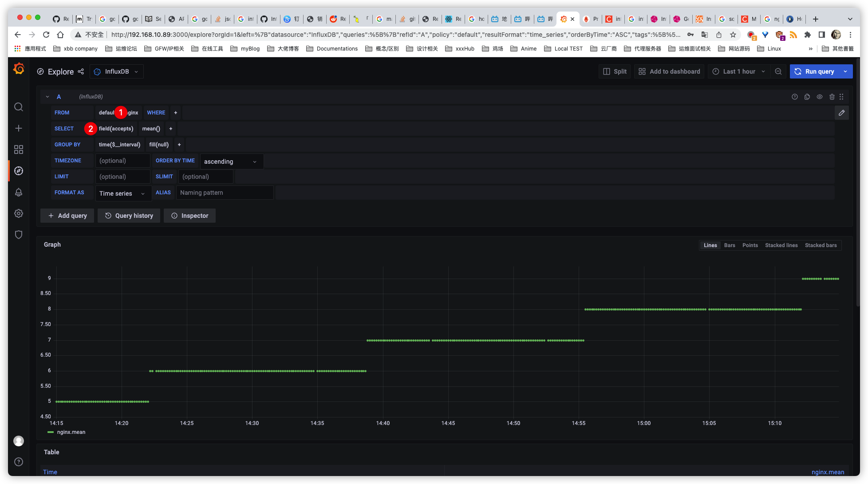Click the Split button
Image resolution: width=868 pixels, height=484 pixels.
[615, 71]
